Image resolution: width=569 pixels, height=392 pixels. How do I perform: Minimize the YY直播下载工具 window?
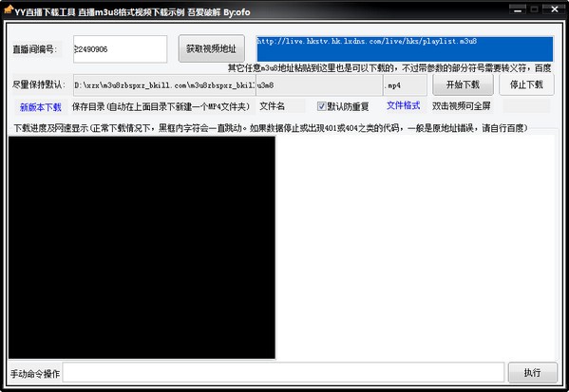pos(518,9)
